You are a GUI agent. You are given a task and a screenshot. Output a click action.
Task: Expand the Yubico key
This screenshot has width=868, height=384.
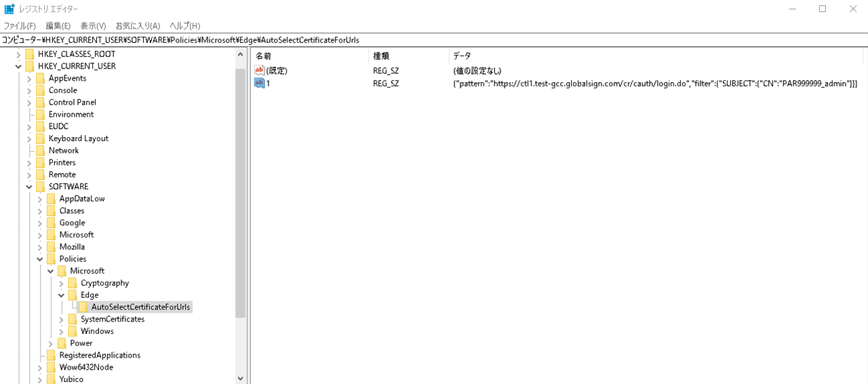tap(40, 379)
